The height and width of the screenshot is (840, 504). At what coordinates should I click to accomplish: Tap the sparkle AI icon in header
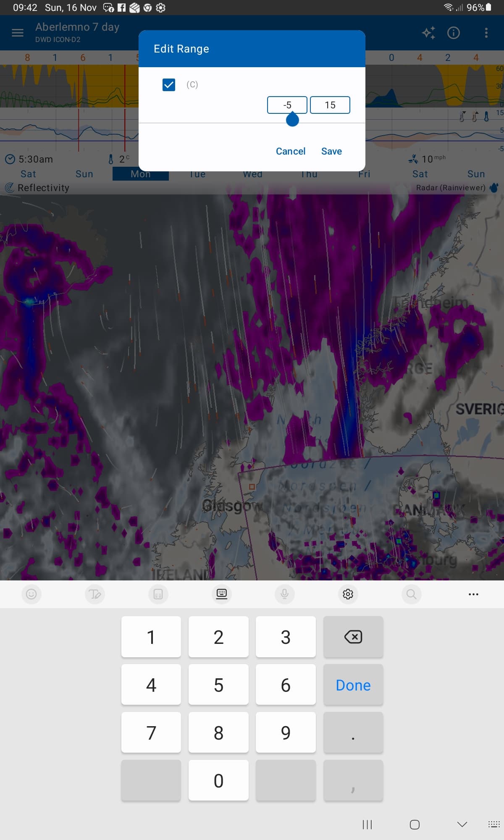coord(428,33)
